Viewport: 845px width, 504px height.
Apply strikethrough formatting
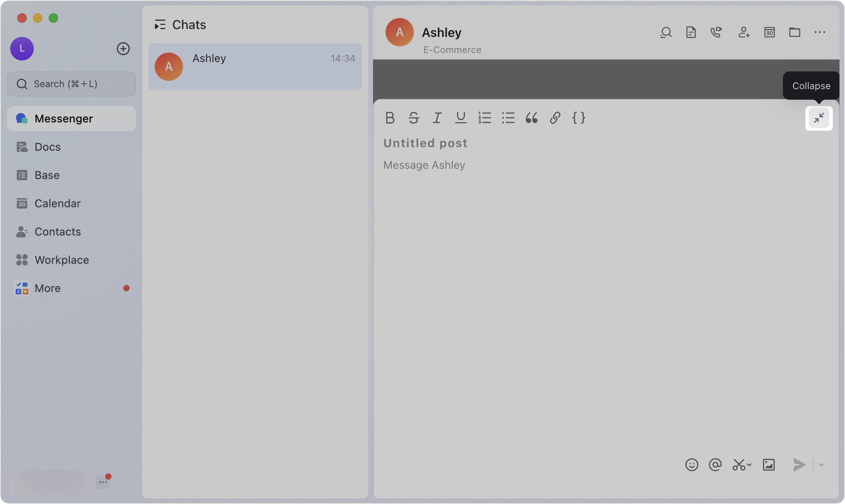click(x=413, y=118)
